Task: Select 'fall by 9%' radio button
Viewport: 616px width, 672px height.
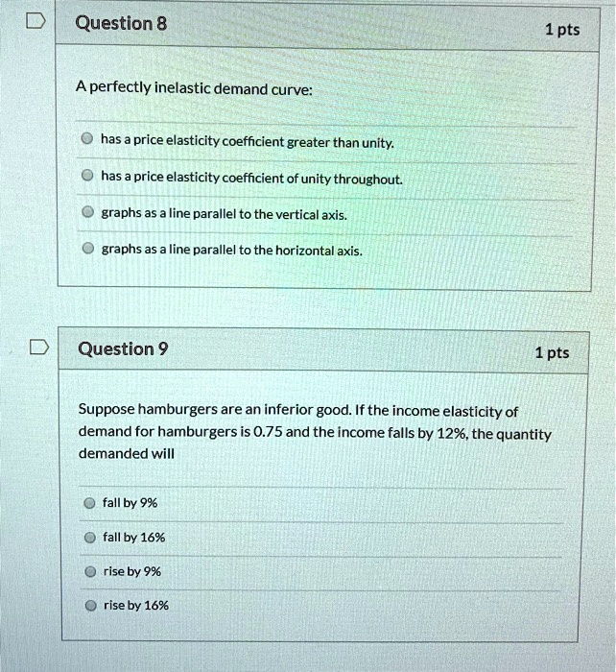Action: coord(89,503)
